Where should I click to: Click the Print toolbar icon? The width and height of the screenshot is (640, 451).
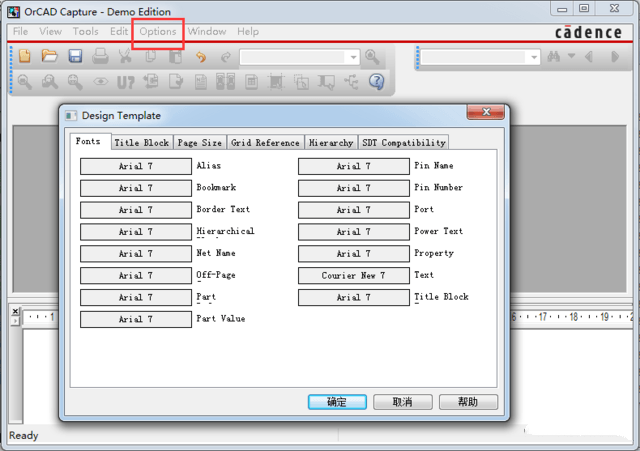point(100,56)
